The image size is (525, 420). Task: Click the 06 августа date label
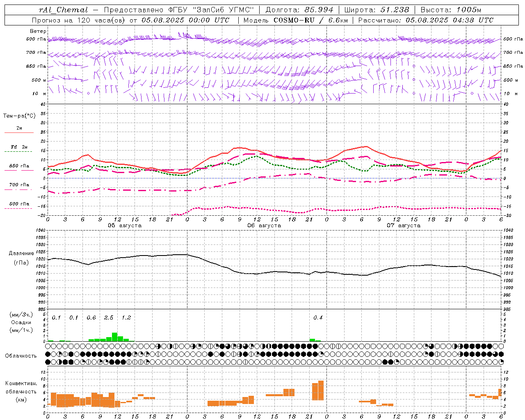click(x=264, y=226)
